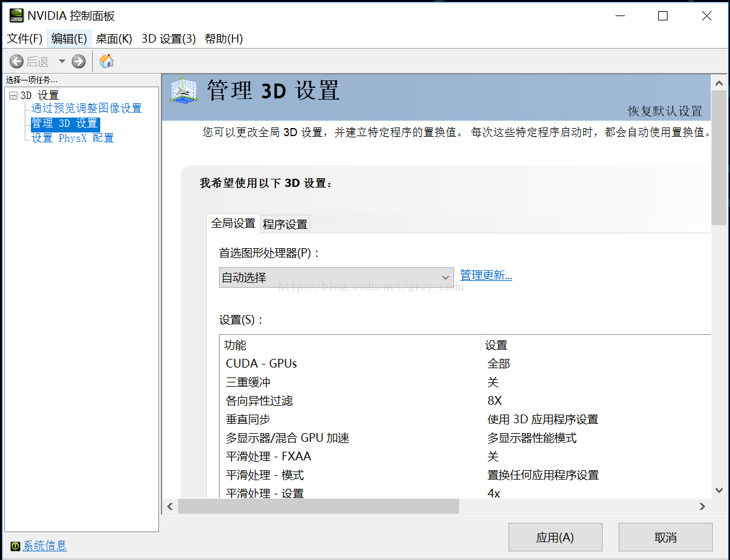Screen dimensions: 730x560
Task: Open the 3D 设置(3) menu
Action: 168,38
